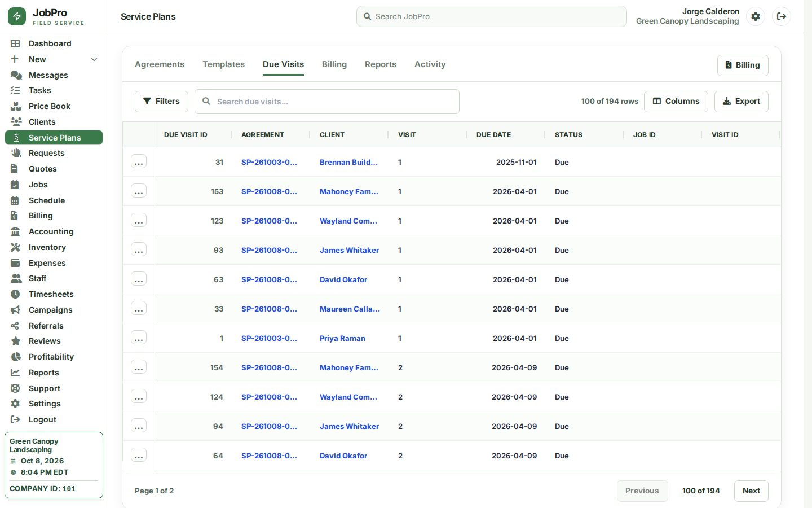This screenshot has height=508, width=812.
Task: Open row actions for due visit 153
Action: (x=139, y=191)
